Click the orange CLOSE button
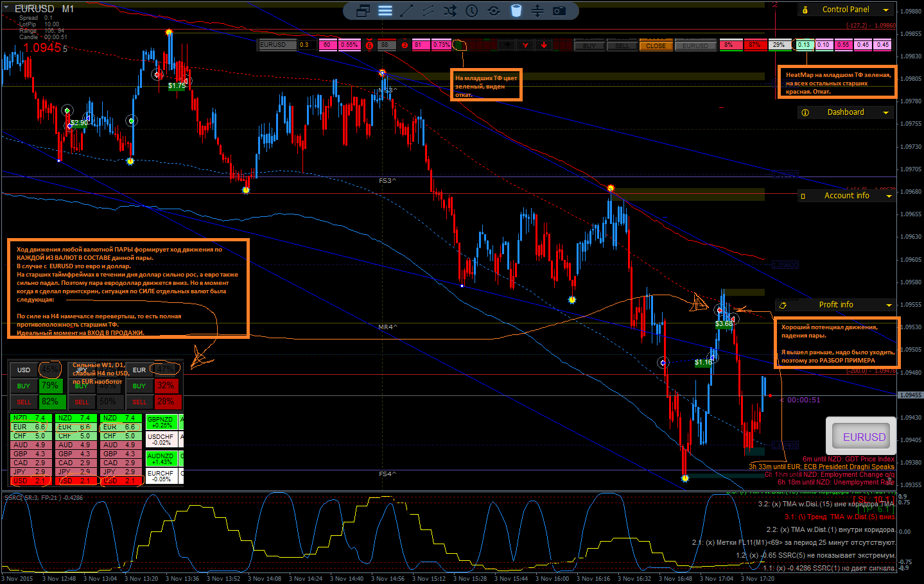The width and height of the screenshot is (924, 584). click(656, 46)
